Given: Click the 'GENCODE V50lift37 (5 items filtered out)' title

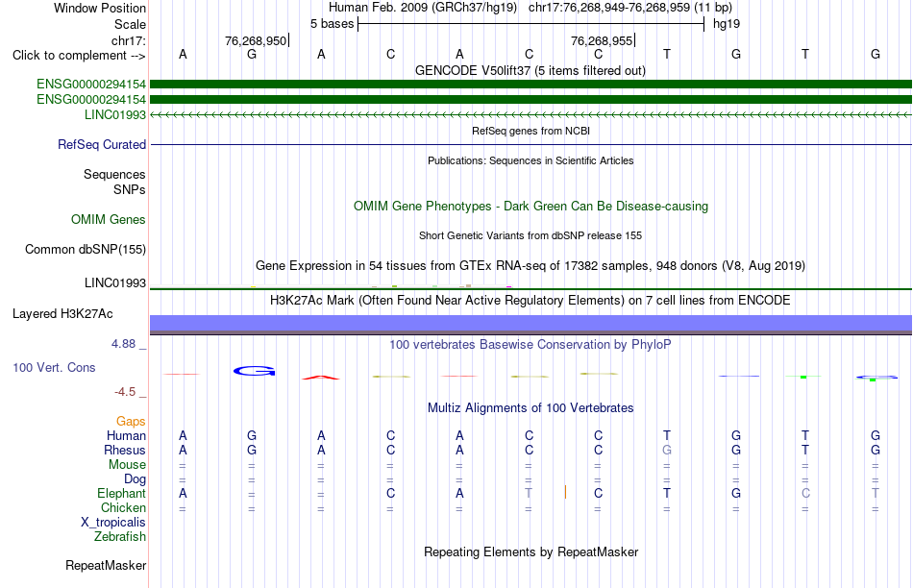Looking at the screenshot, I should (x=531, y=71).
